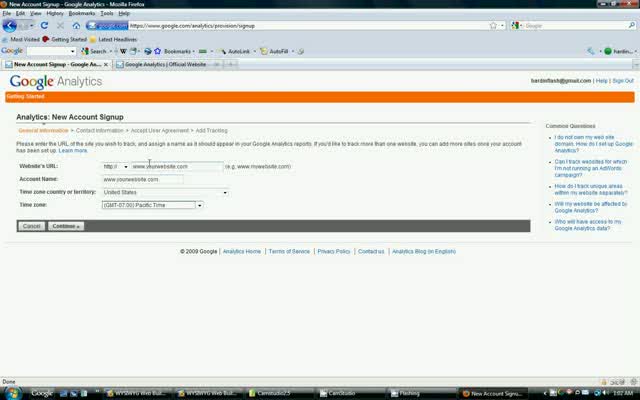Viewport: 640px width, 400px height.
Task: Open the Bookmarks menu in menu bar
Action: tap(82, 13)
